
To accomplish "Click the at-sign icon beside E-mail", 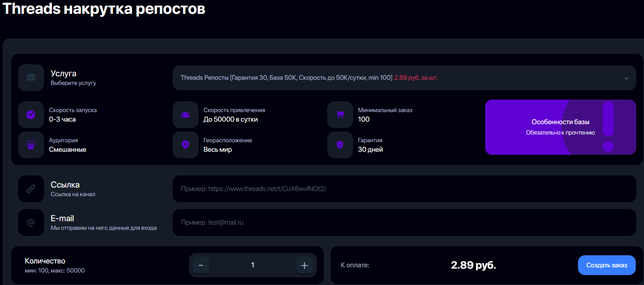I will [31, 222].
